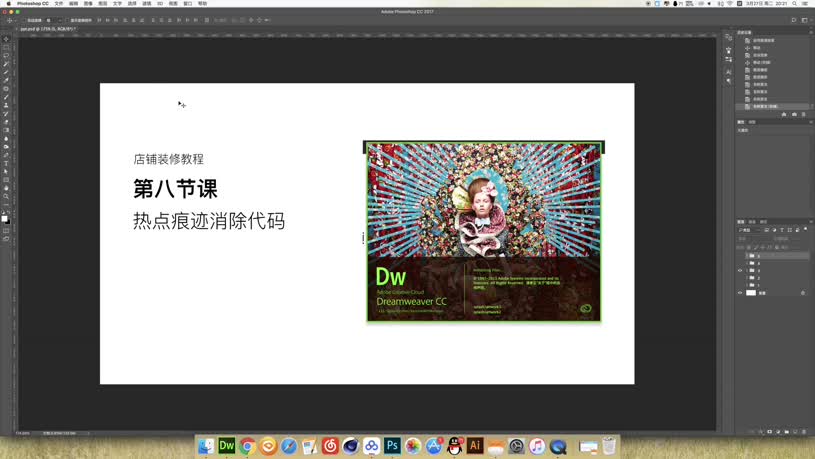This screenshot has height=459, width=815.
Task: Select the Dodge tool
Action: (x=6, y=147)
